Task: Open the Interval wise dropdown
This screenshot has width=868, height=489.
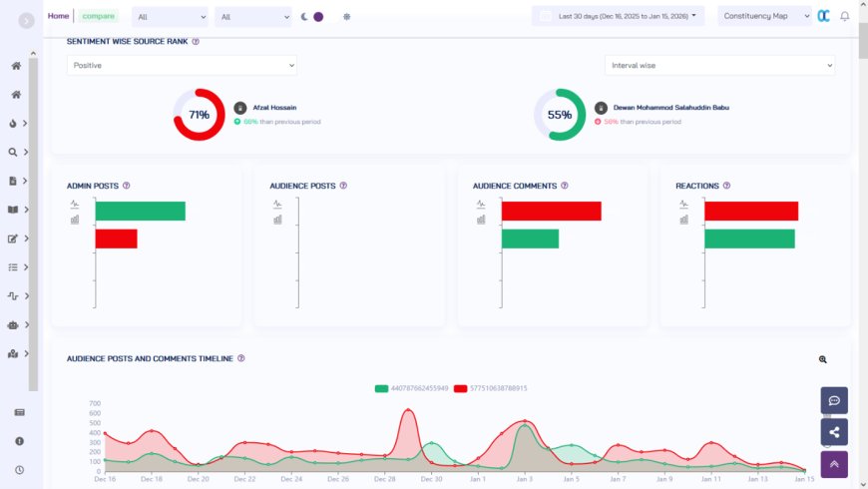Action: pyautogui.click(x=719, y=65)
